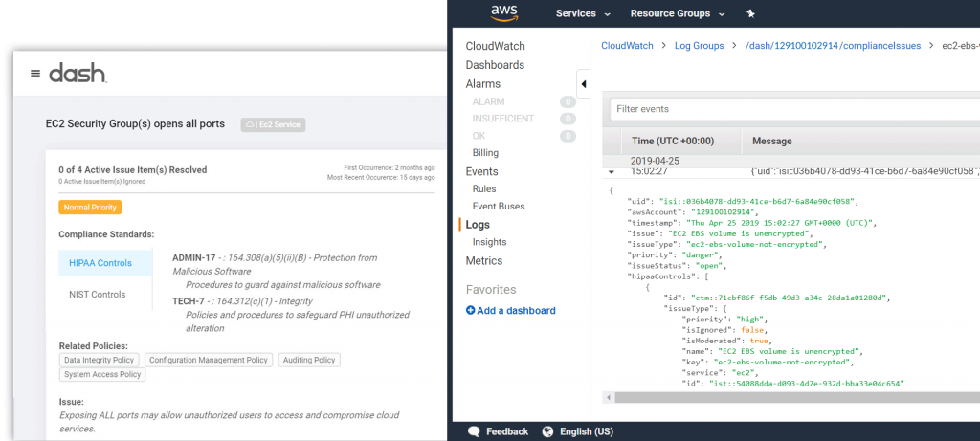Screen dimensions: 980x441
Task: Open the Configuration Management Policy tag
Action: (x=208, y=360)
